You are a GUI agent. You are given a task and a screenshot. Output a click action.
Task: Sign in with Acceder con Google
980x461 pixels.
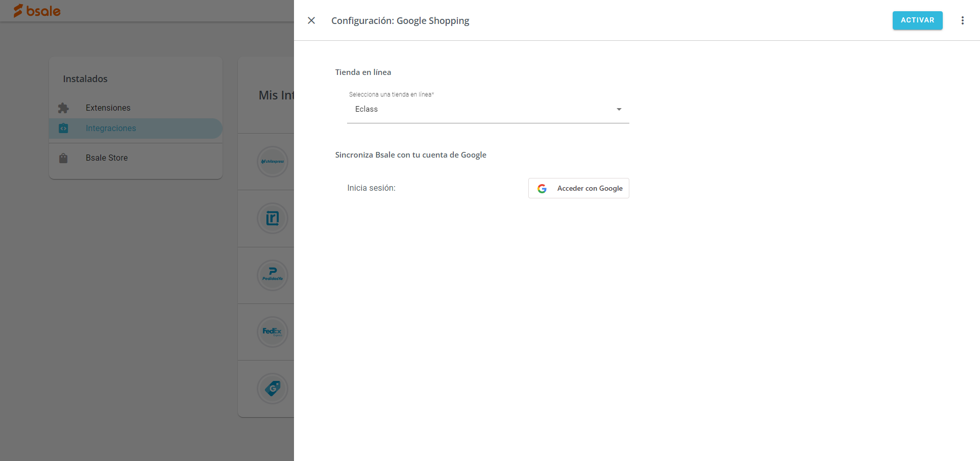[x=578, y=188]
